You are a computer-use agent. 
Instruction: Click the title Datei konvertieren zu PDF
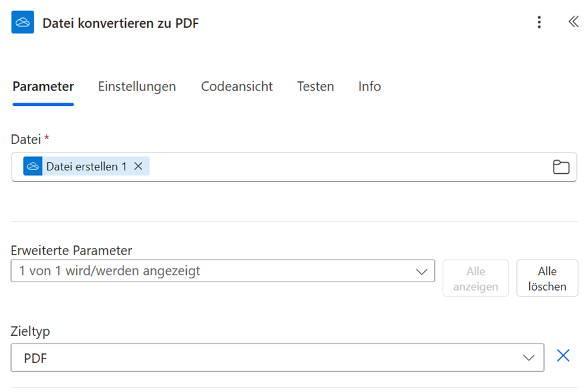[x=121, y=23]
